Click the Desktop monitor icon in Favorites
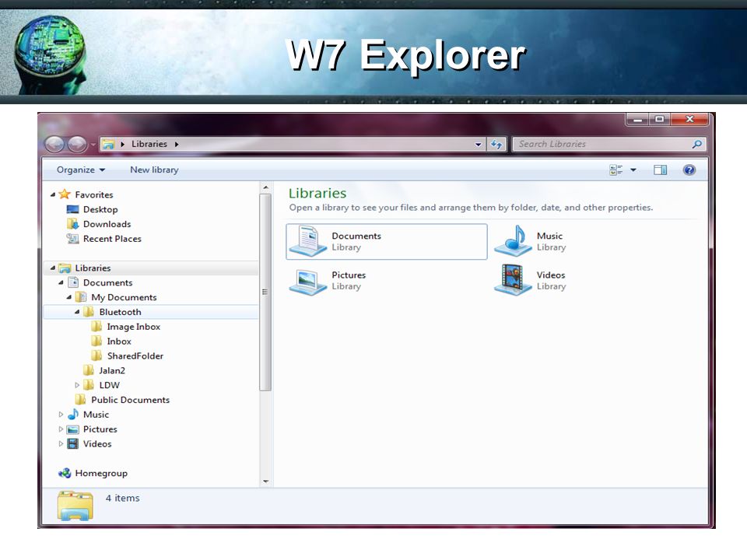 [72, 209]
